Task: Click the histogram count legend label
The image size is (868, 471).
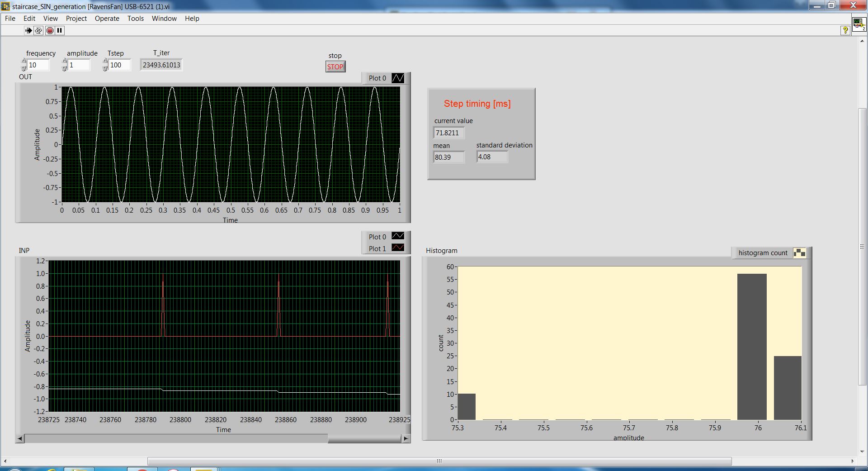Action: tap(763, 253)
